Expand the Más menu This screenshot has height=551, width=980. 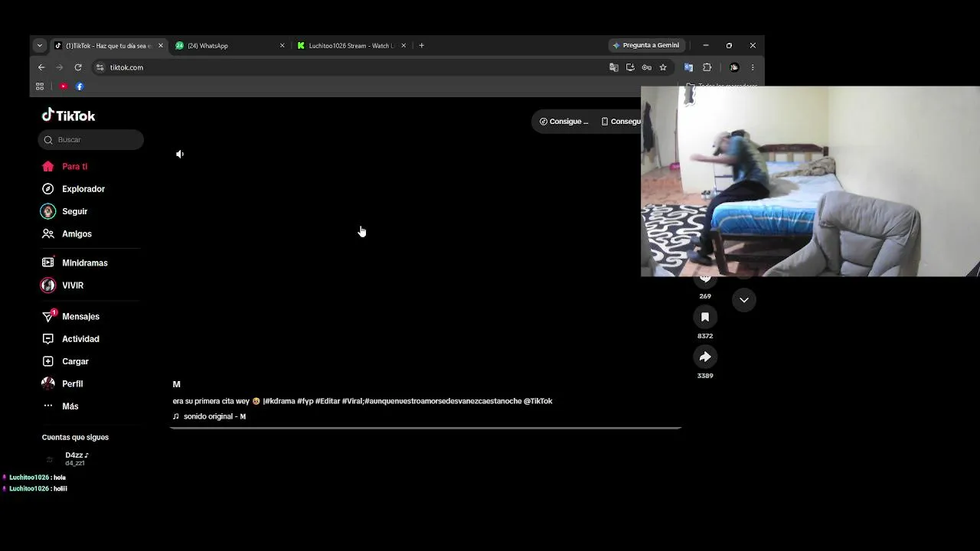click(x=60, y=406)
